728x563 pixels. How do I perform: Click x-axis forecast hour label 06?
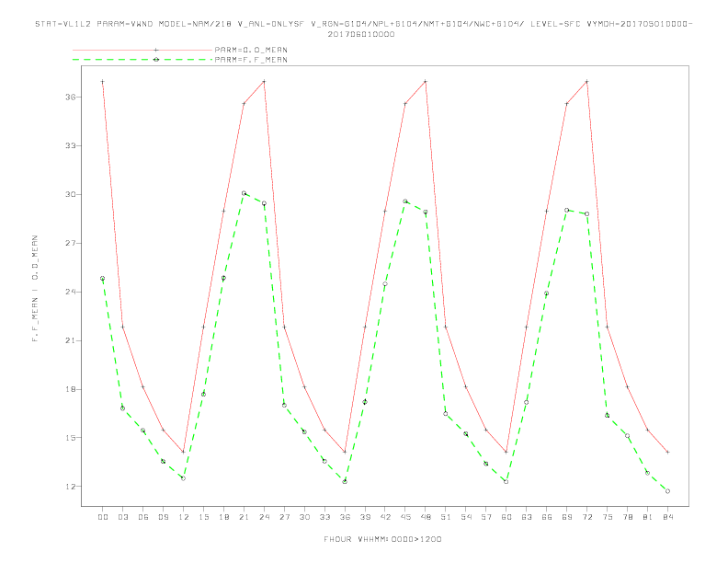[143, 517]
